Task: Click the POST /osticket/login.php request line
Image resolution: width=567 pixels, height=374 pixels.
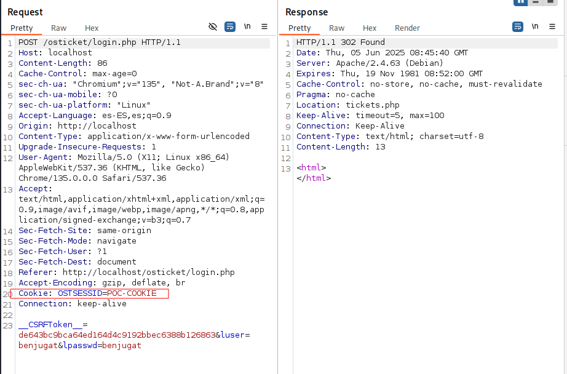Action: point(99,42)
